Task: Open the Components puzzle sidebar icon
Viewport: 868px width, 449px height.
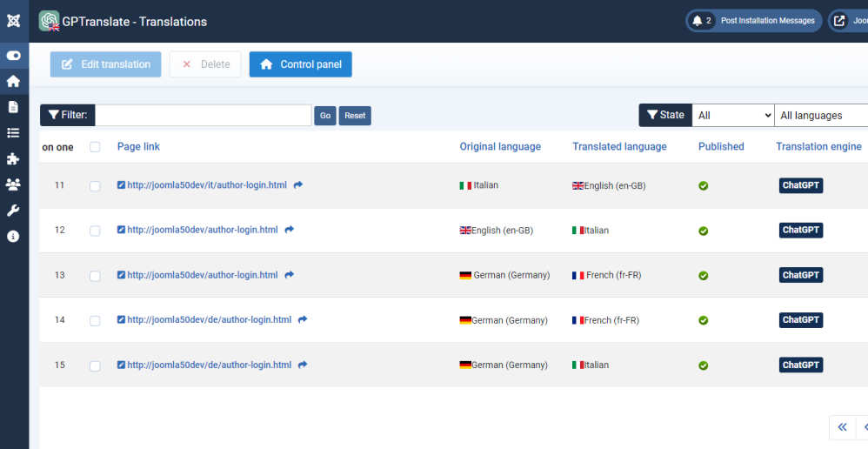Action: pos(13,159)
